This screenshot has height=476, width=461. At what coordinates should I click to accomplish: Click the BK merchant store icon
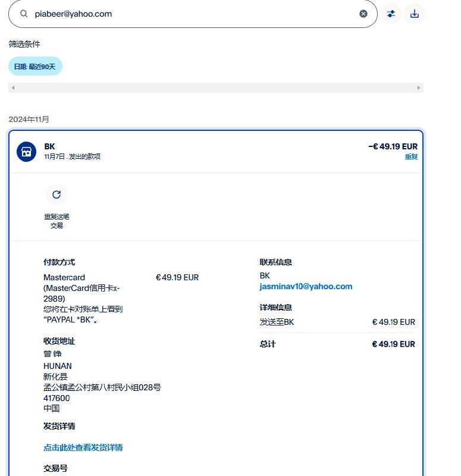[26, 152]
